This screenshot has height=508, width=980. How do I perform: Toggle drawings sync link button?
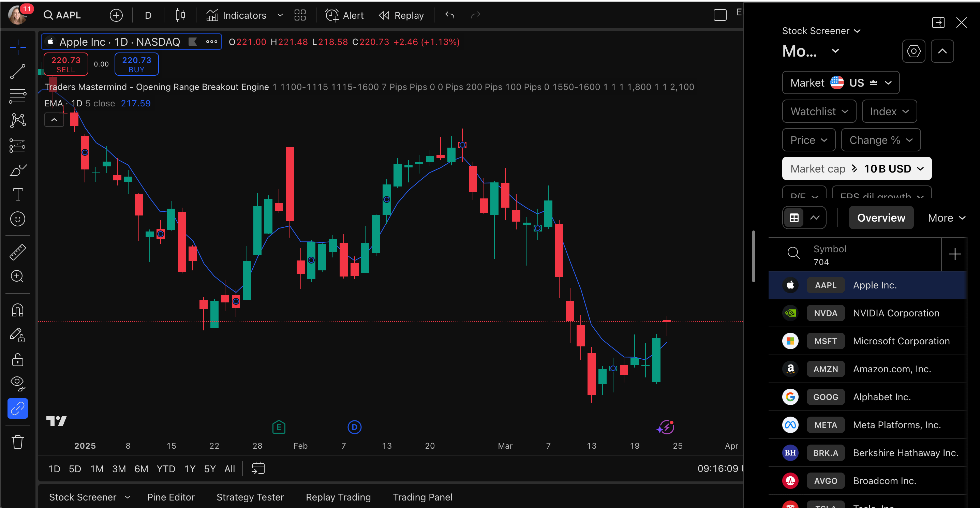pyautogui.click(x=18, y=408)
